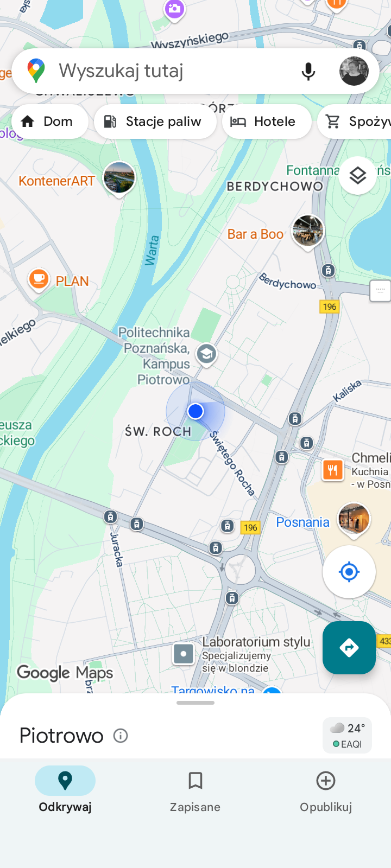
Task: Filter by Stacje paliw chip
Action: [155, 122]
